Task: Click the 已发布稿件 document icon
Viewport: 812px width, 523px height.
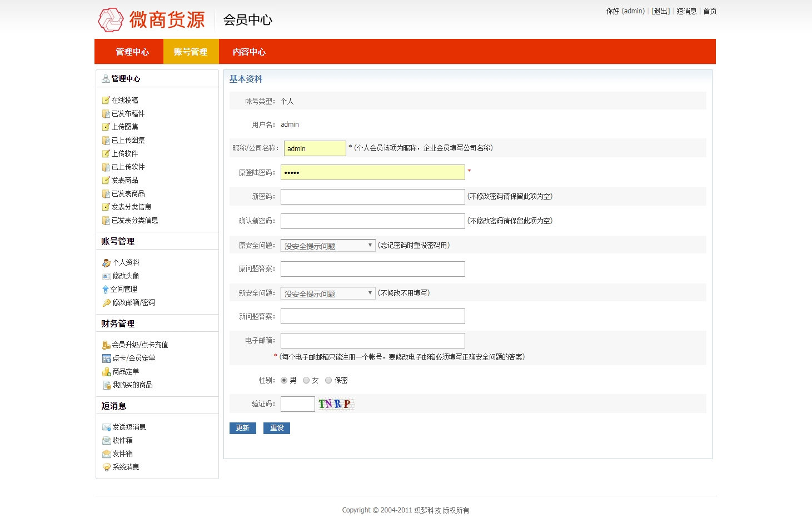Action: (x=106, y=113)
